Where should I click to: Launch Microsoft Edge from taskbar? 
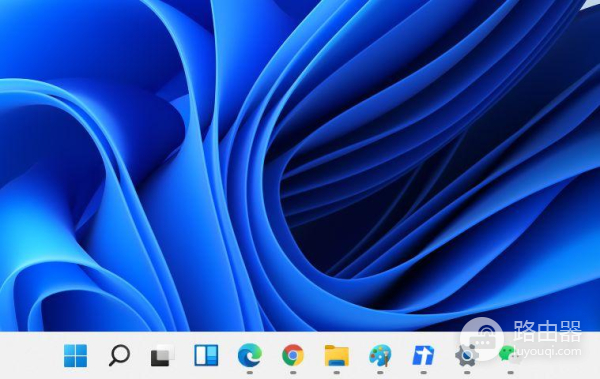[250, 355]
